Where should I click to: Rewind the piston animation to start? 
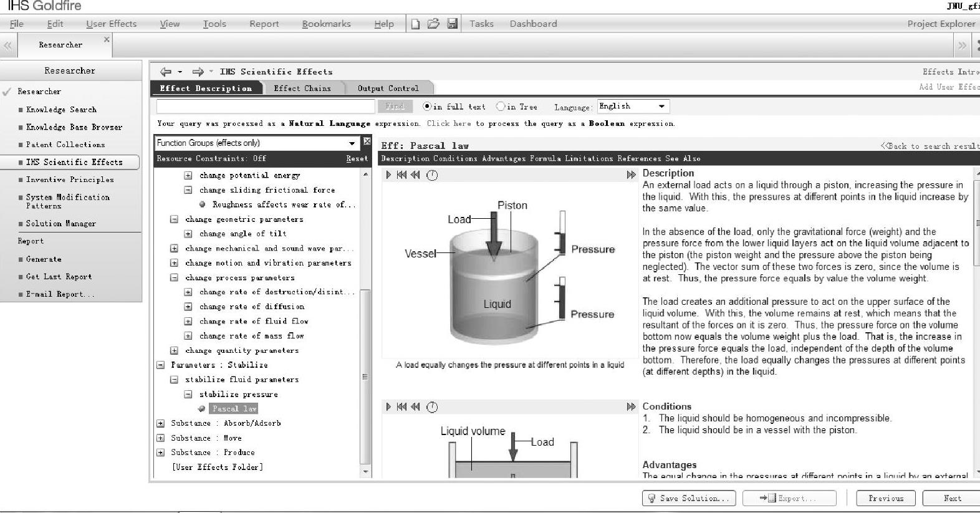(x=401, y=175)
